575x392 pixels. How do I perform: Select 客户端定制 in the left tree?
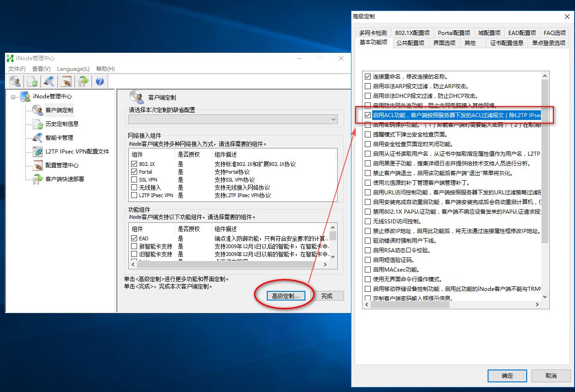(59, 110)
